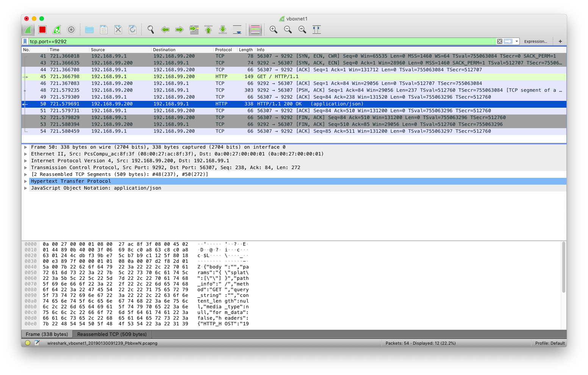Select packet 41 SYN row
Screen dimensions: 588x375
click(294, 56)
